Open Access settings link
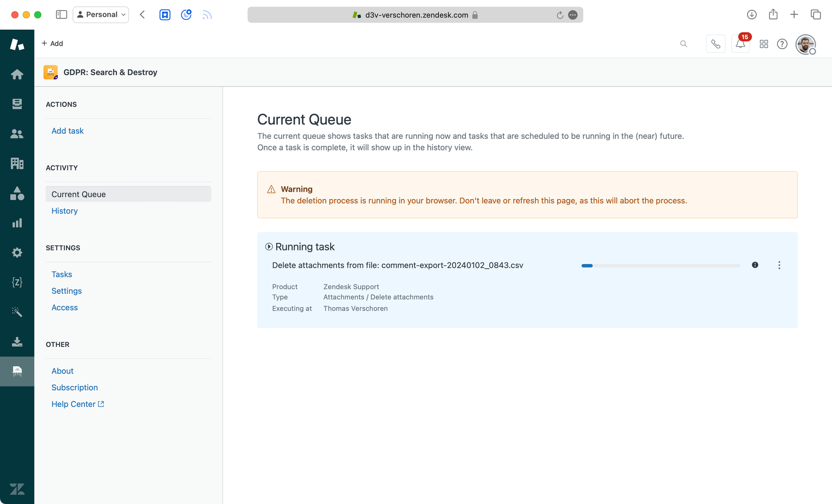This screenshot has width=832, height=504. tap(64, 308)
